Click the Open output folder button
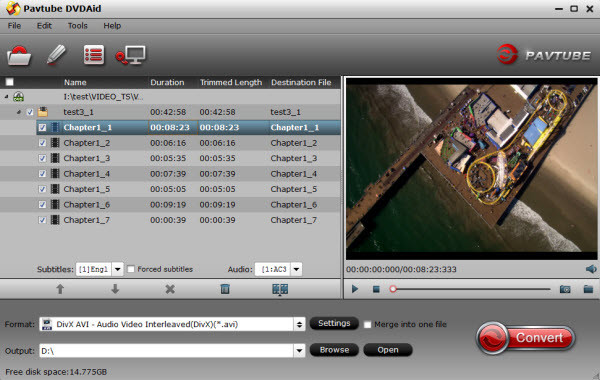Screen dimensions: 600x380 388,350
